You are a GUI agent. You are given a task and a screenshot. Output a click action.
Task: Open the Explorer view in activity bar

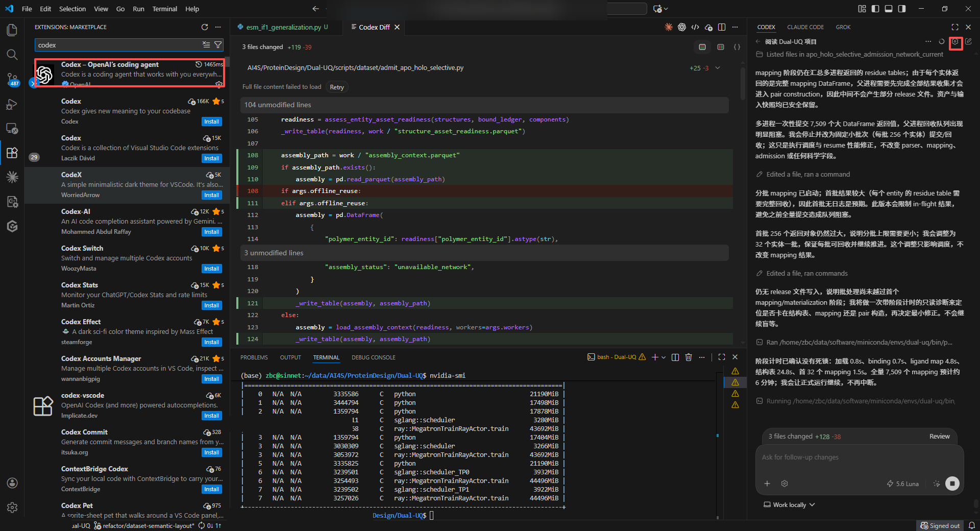(12, 30)
